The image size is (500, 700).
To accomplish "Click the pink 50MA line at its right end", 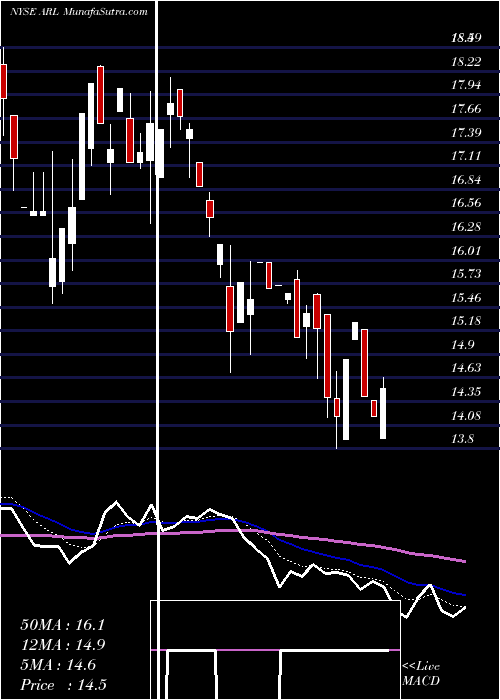I will click(464, 562).
